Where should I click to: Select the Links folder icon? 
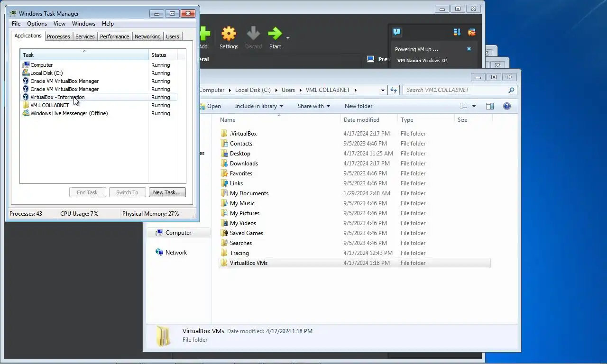[224, 183]
